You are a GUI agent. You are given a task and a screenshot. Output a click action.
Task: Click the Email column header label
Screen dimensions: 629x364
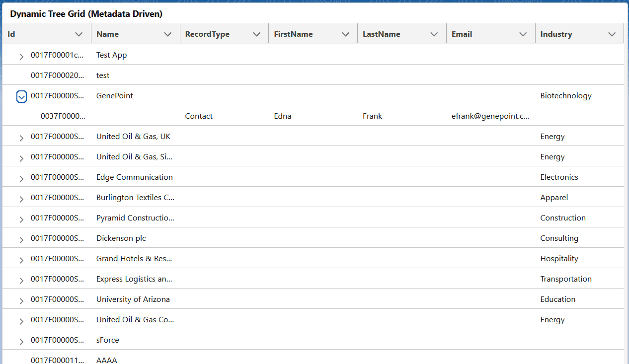[x=462, y=34]
